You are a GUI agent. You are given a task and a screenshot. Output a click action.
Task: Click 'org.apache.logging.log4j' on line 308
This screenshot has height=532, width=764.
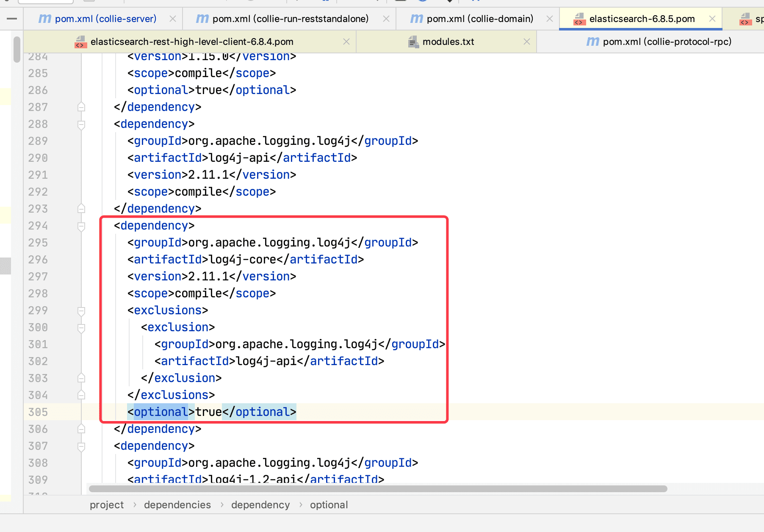(269, 463)
